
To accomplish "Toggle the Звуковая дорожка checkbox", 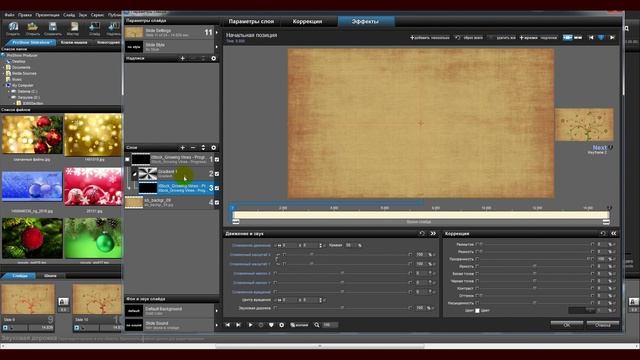I will pos(275,308).
